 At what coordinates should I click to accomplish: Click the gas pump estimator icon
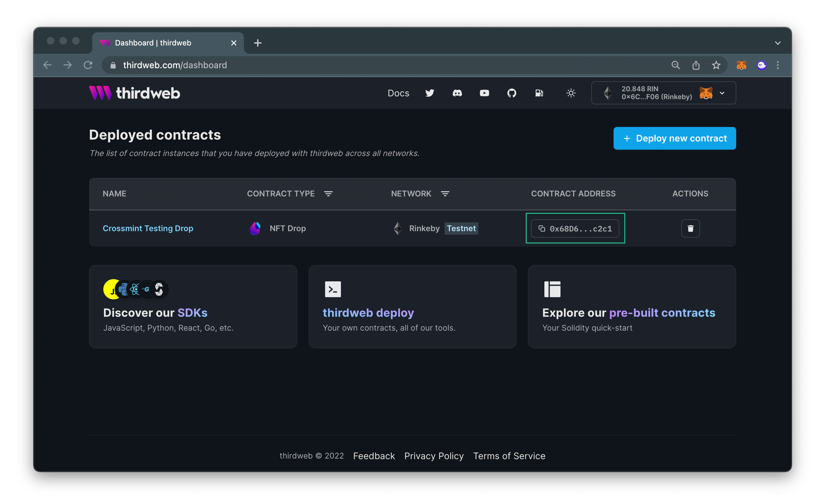(539, 93)
